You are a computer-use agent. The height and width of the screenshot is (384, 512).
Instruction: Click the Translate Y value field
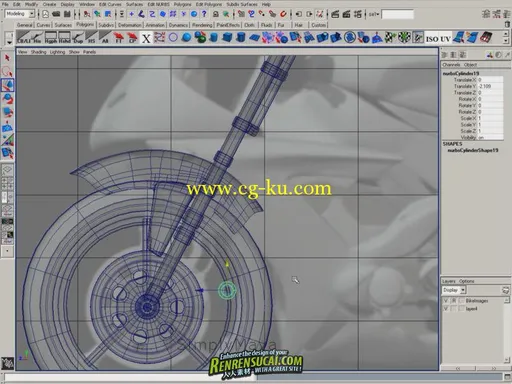pos(490,86)
